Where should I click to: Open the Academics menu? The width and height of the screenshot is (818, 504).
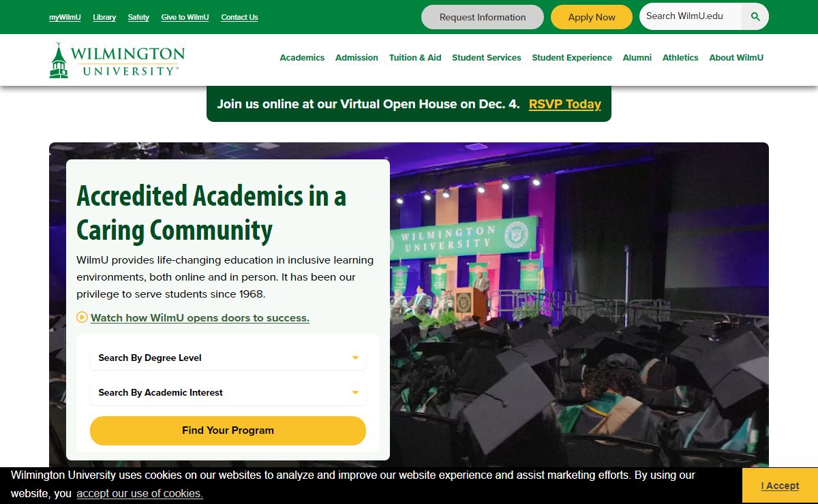pyautogui.click(x=302, y=58)
